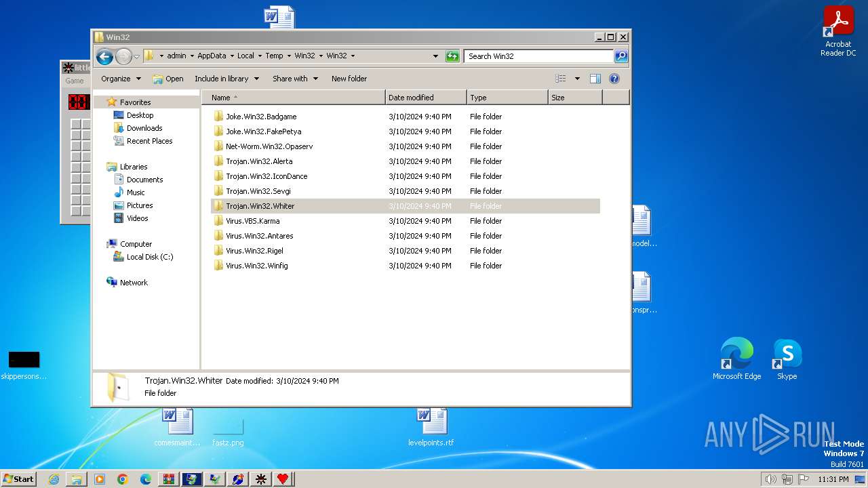Viewport: 868px width, 488px height.
Task: Go back with the Explorer back arrow
Action: [104, 56]
